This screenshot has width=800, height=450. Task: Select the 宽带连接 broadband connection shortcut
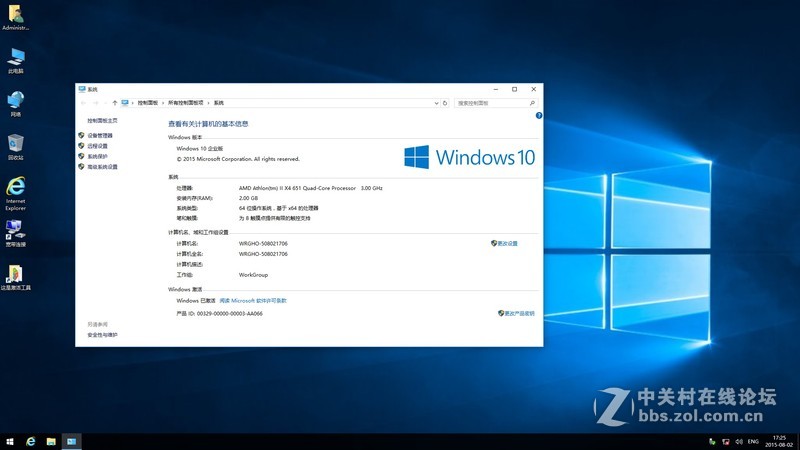[x=15, y=233]
